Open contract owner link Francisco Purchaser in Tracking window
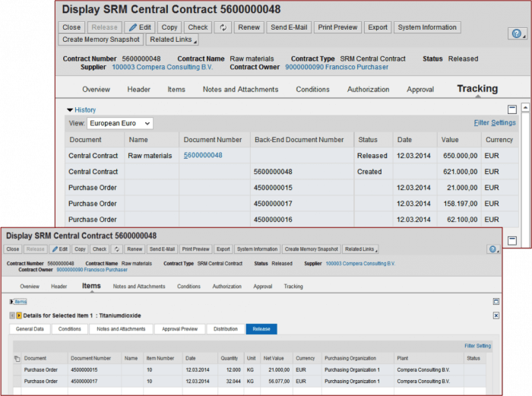This screenshot has width=532, height=396. click(337, 67)
